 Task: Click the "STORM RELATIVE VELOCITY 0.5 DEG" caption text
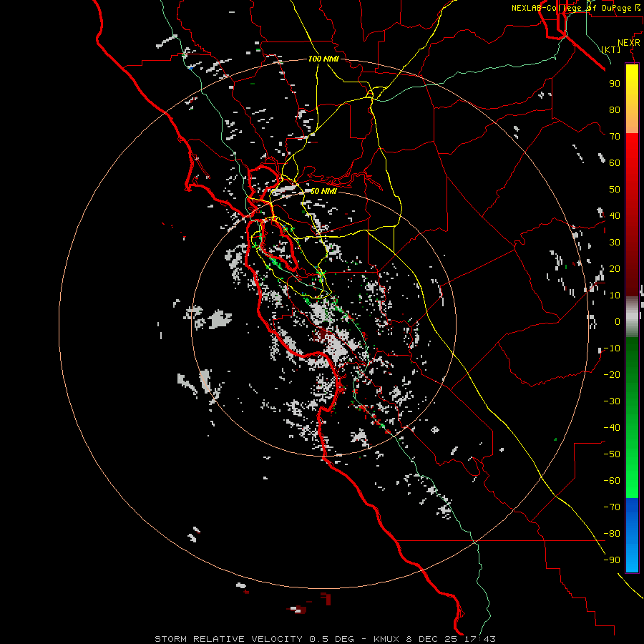[254, 639]
